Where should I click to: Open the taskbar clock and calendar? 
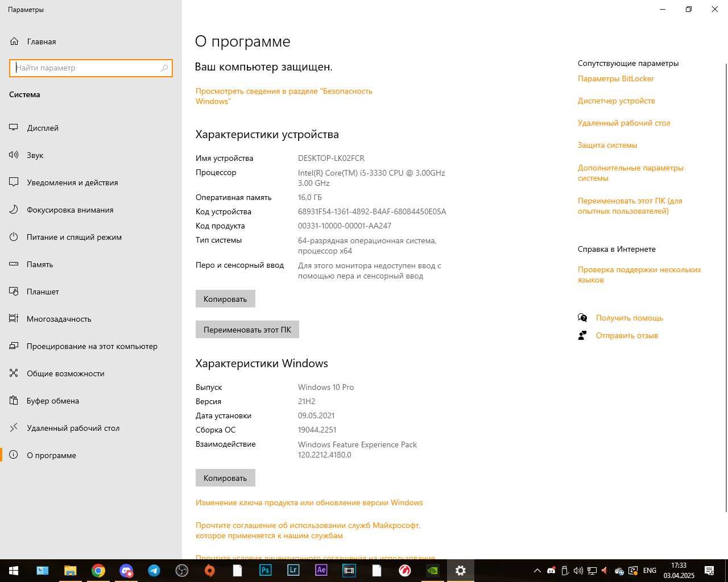coord(679,571)
